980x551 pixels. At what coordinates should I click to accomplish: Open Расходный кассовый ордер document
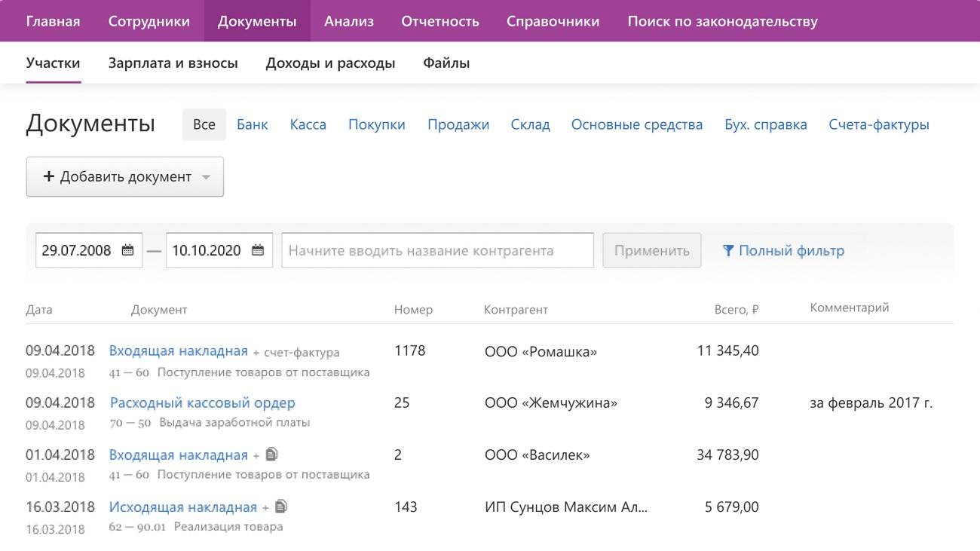point(202,403)
